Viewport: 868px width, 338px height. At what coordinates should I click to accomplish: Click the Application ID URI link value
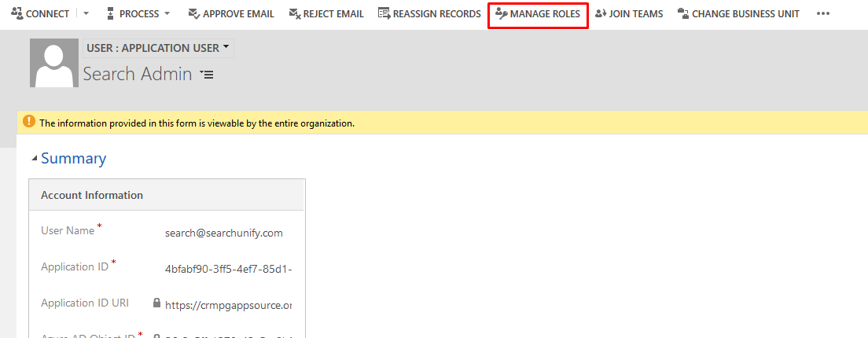point(228,304)
